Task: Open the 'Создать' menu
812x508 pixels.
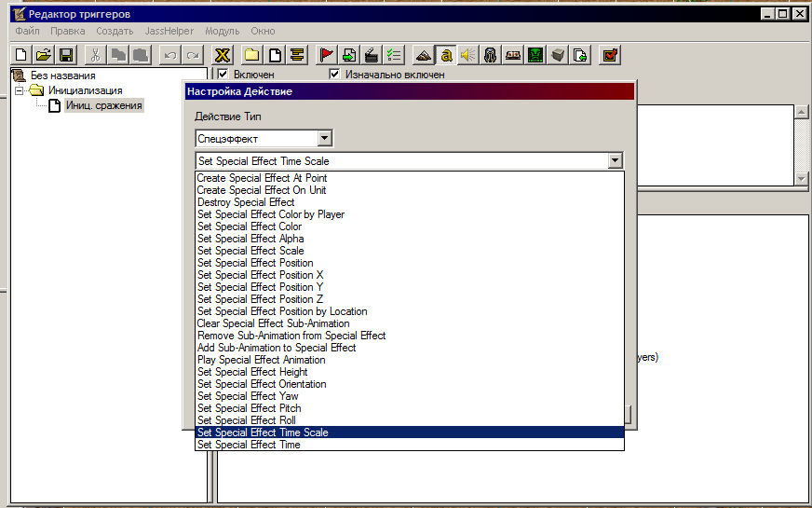Action: pyautogui.click(x=115, y=31)
